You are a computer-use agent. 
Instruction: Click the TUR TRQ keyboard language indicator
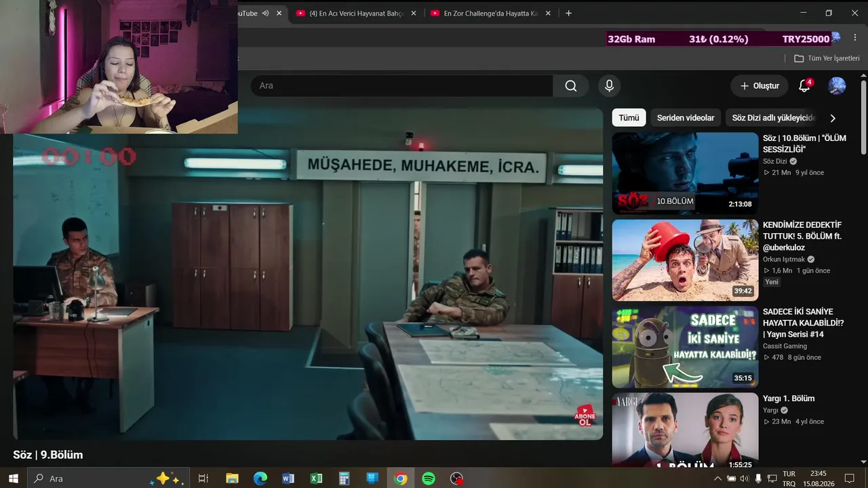point(789,479)
